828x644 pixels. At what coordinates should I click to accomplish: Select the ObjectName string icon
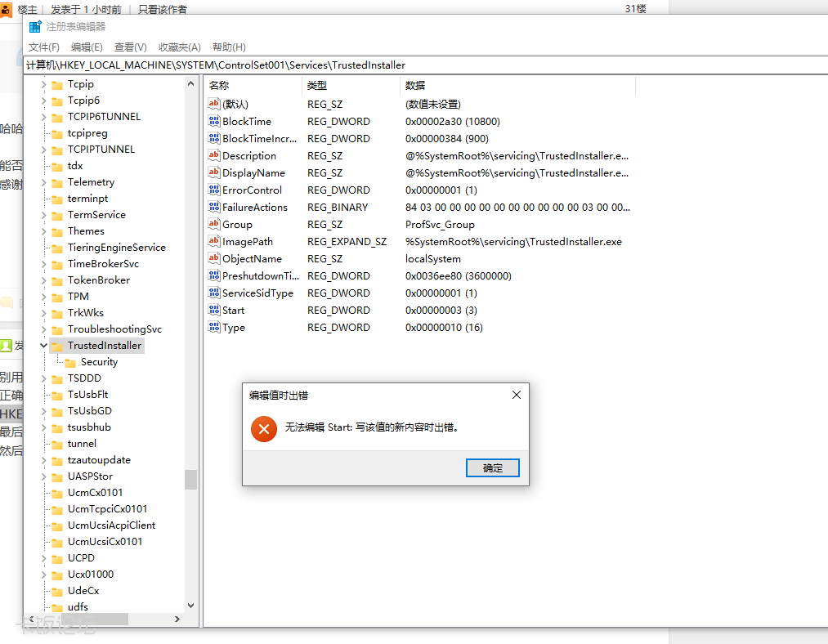pyautogui.click(x=214, y=258)
